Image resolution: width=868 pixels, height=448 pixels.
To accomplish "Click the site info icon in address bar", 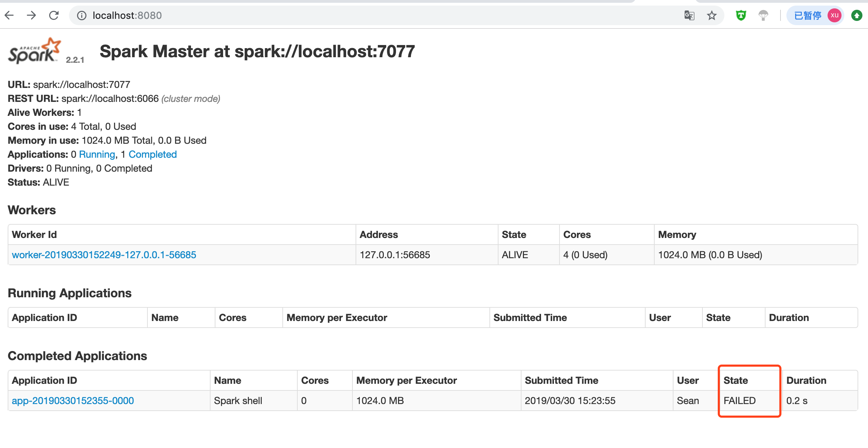I will pos(82,16).
